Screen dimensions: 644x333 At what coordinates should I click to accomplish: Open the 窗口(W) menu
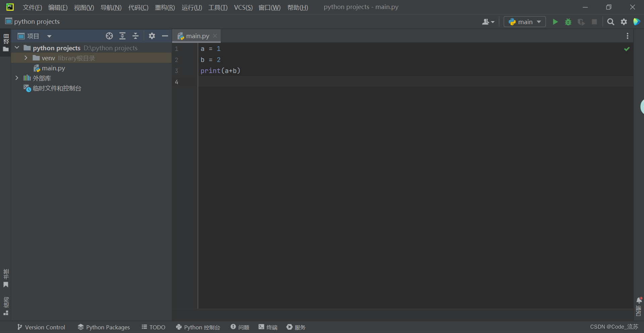(269, 7)
